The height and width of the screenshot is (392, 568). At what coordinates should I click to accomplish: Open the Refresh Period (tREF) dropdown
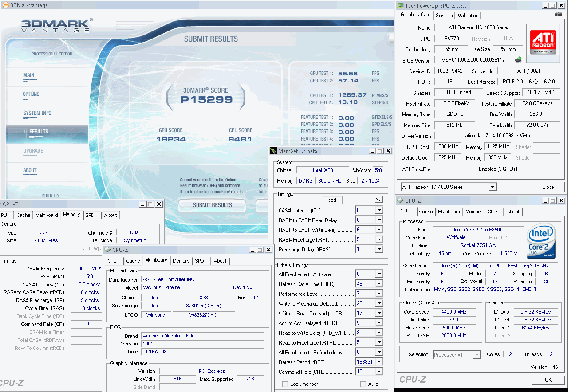coord(379,362)
